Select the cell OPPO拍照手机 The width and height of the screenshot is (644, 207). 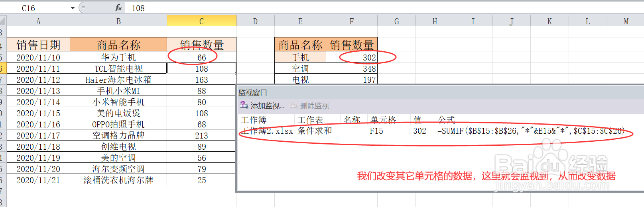118,124
